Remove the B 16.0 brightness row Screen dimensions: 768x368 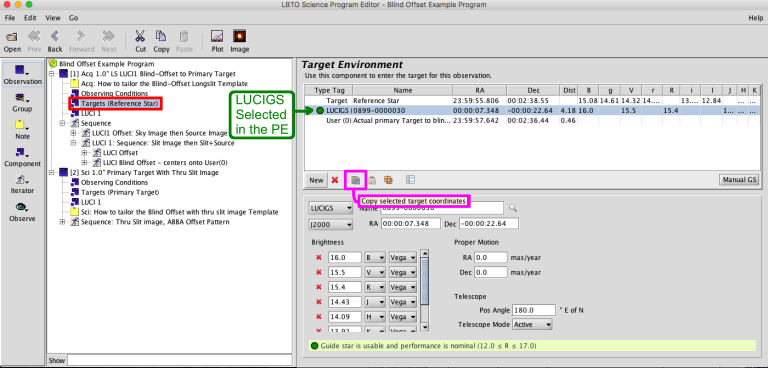click(318, 257)
